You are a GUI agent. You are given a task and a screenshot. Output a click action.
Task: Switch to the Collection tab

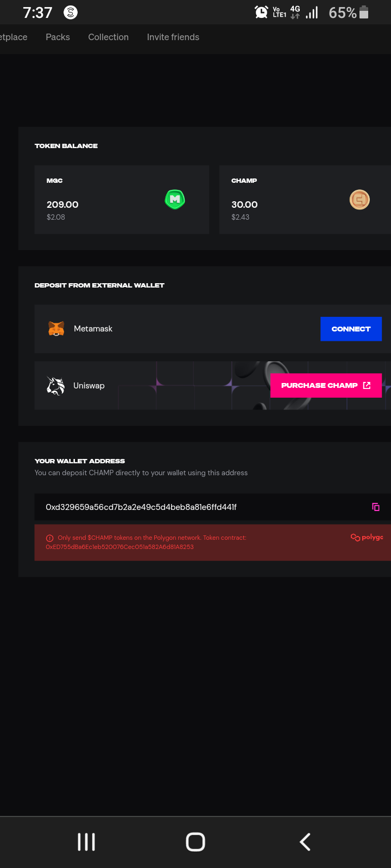pyautogui.click(x=109, y=37)
